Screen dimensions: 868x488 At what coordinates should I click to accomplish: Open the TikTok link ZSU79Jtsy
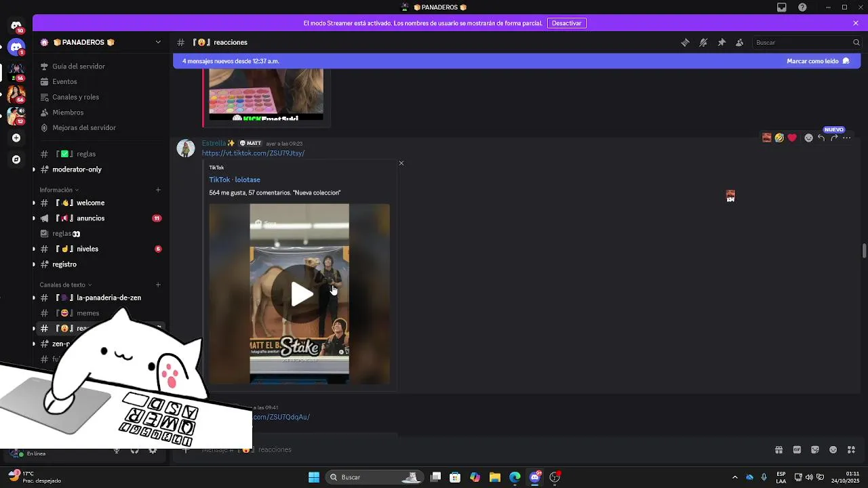[x=253, y=153]
